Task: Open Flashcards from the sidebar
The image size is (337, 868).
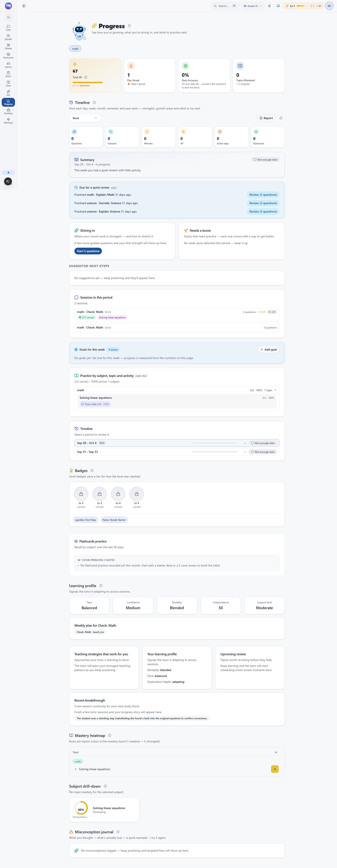Action: click(8, 56)
